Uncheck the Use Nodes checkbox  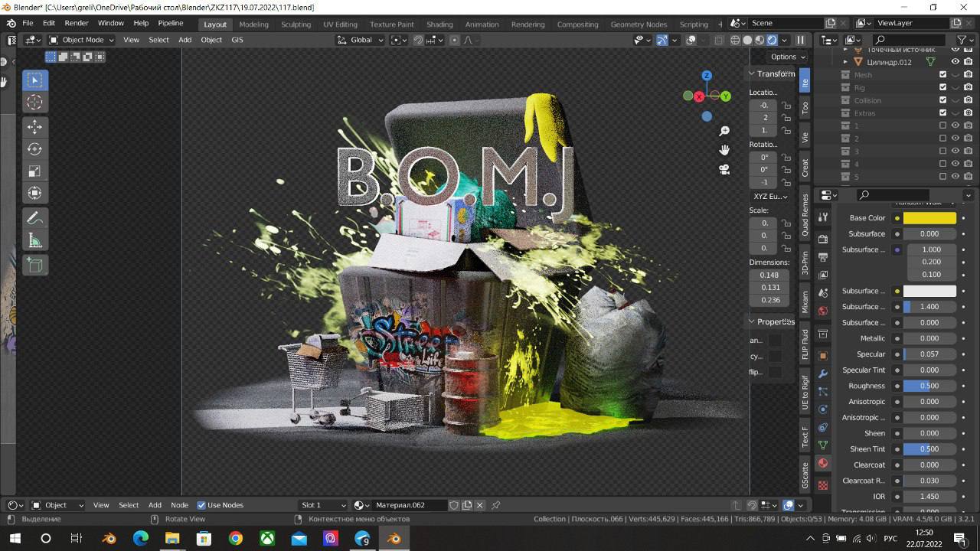click(201, 505)
